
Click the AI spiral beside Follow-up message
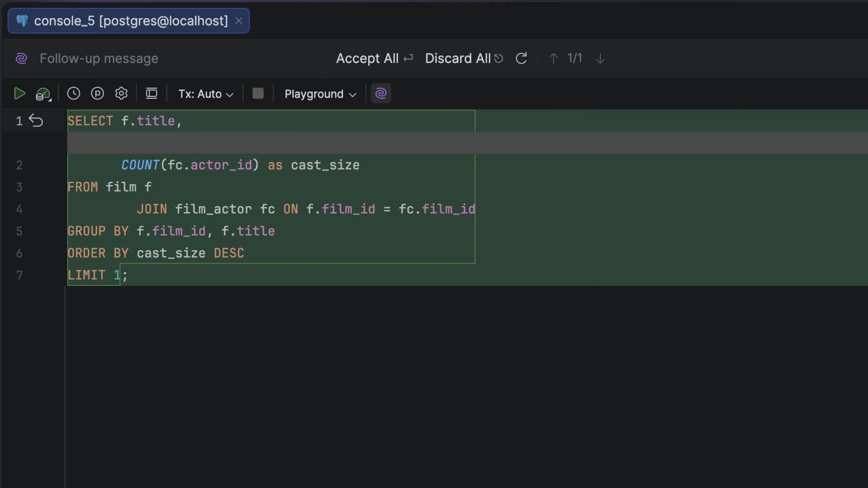(21, 58)
